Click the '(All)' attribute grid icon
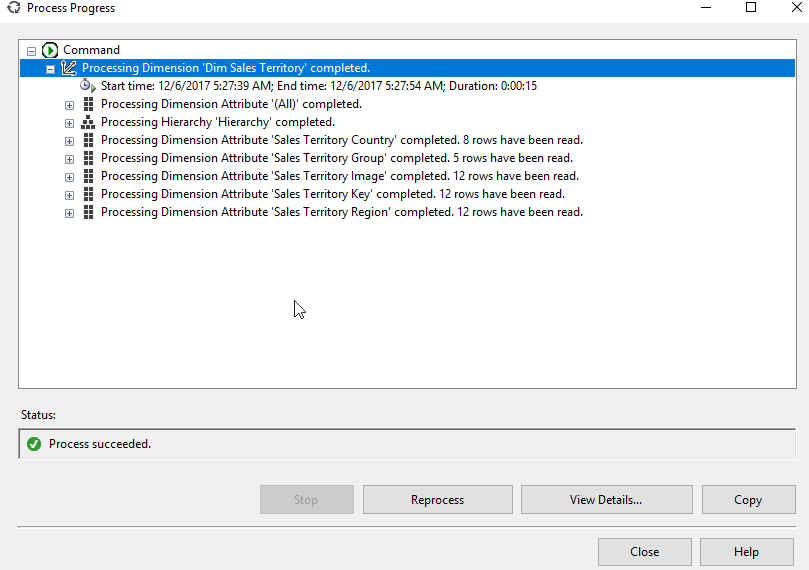Viewport: 809px width, 570px height. click(88, 104)
